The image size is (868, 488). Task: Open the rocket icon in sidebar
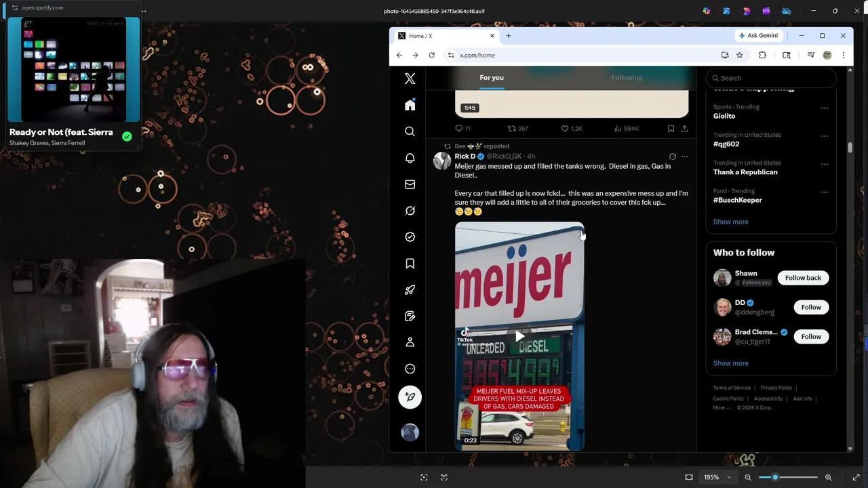[x=410, y=290]
